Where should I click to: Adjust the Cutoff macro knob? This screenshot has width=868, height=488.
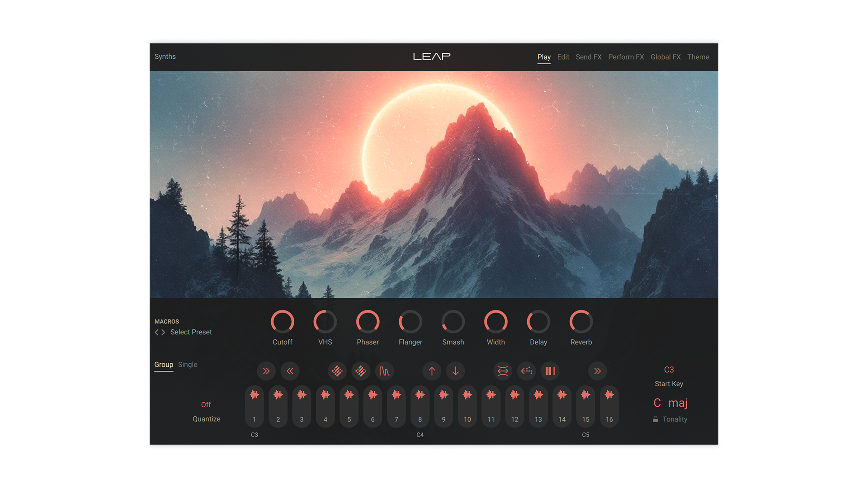click(283, 321)
